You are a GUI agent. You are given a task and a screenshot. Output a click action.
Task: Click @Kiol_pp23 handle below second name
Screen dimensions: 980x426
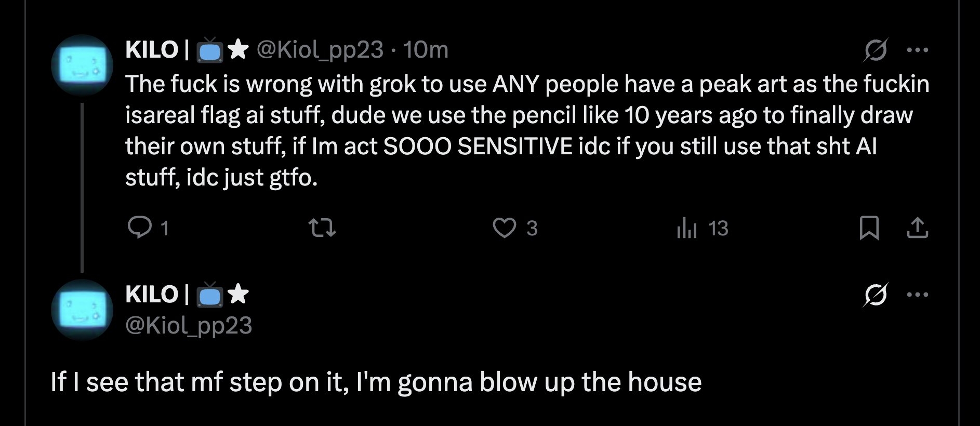click(189, 326)
